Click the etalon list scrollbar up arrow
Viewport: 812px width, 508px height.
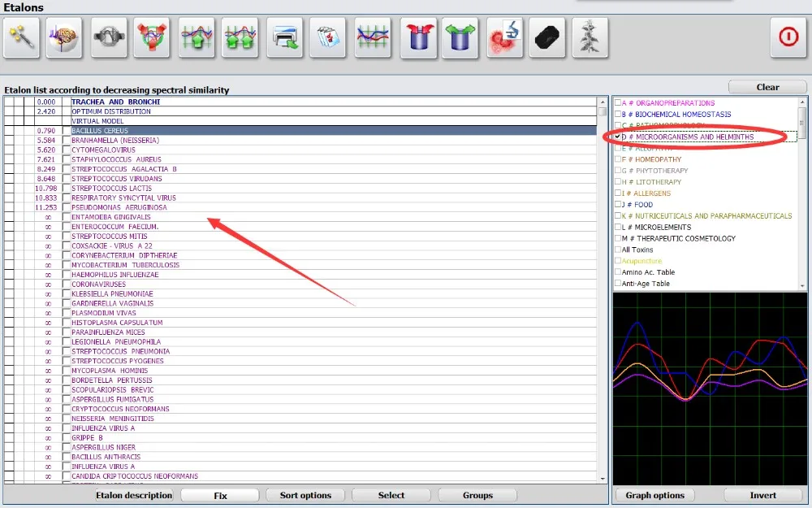(x=603, y=102)
